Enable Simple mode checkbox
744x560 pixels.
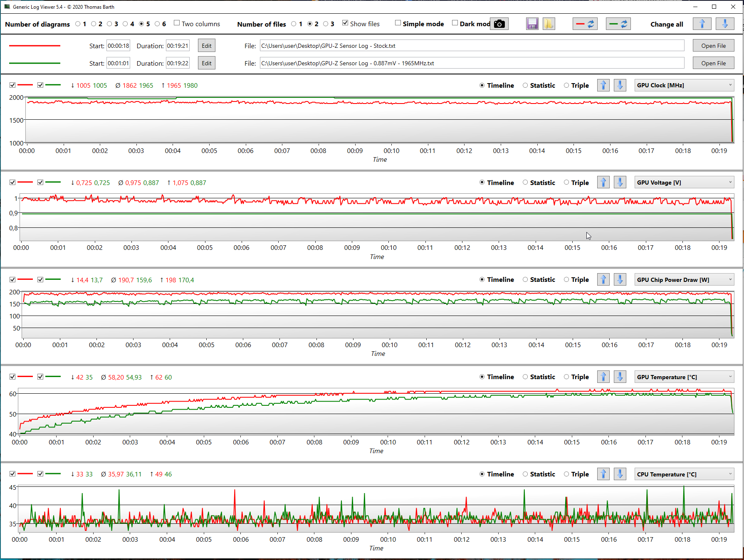[398, 23]
